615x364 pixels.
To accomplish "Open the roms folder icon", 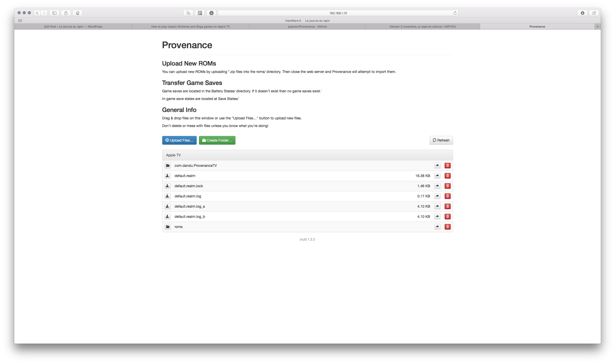I will (167, 227).
